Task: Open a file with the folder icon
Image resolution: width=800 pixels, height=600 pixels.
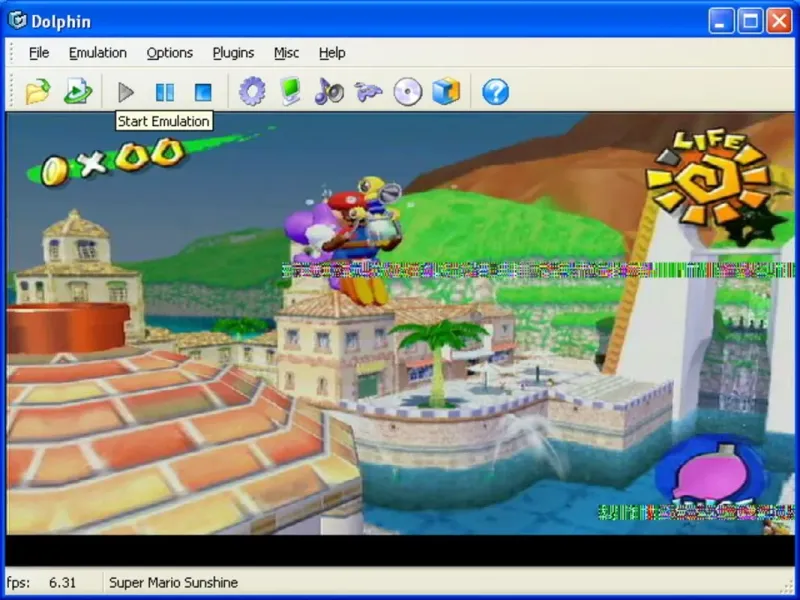Action: (x=38, y=92)
